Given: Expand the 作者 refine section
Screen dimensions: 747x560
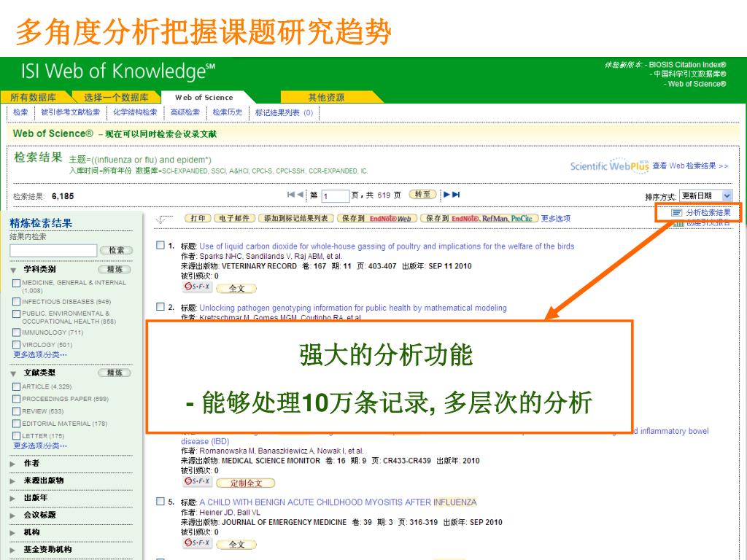Looking at the screenshot, I should click(x=13, y=463).
